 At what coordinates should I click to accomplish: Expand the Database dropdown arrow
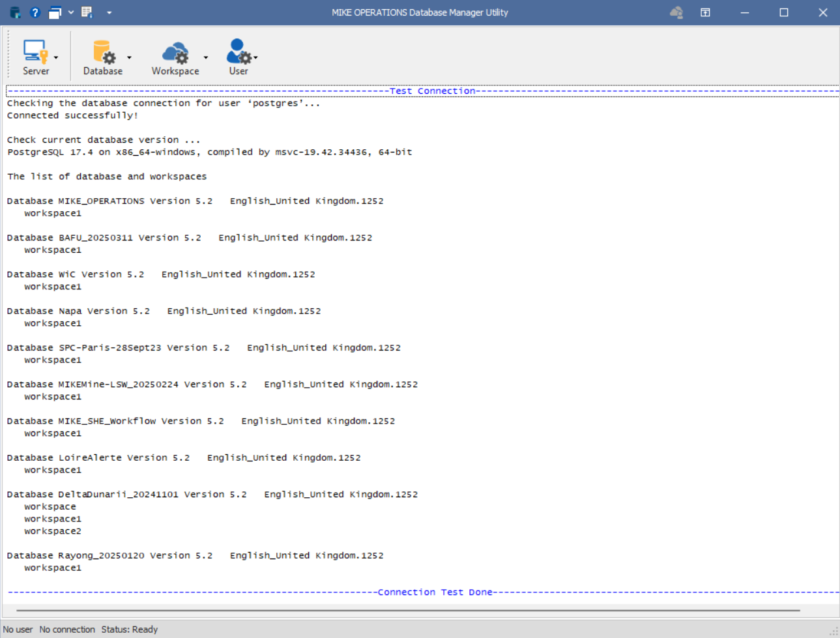click(129, 57)
